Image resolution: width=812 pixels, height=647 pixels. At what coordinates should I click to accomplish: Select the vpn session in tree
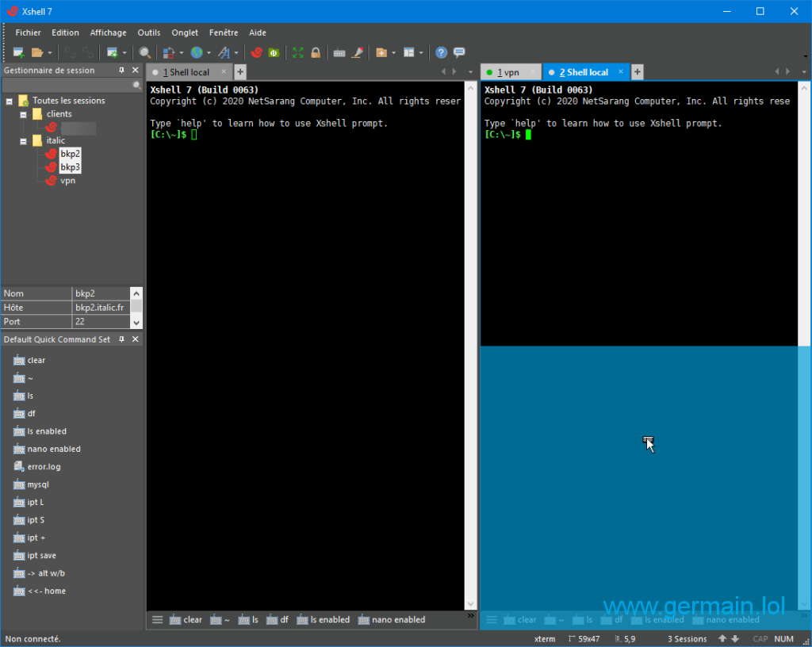tap(67, 180)
